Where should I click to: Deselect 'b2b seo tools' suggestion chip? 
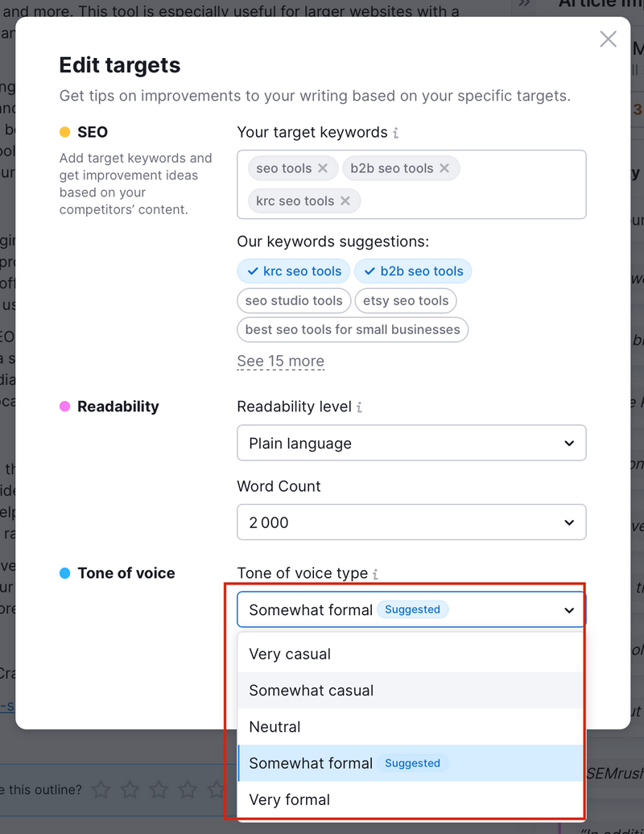tap(413, 271)
